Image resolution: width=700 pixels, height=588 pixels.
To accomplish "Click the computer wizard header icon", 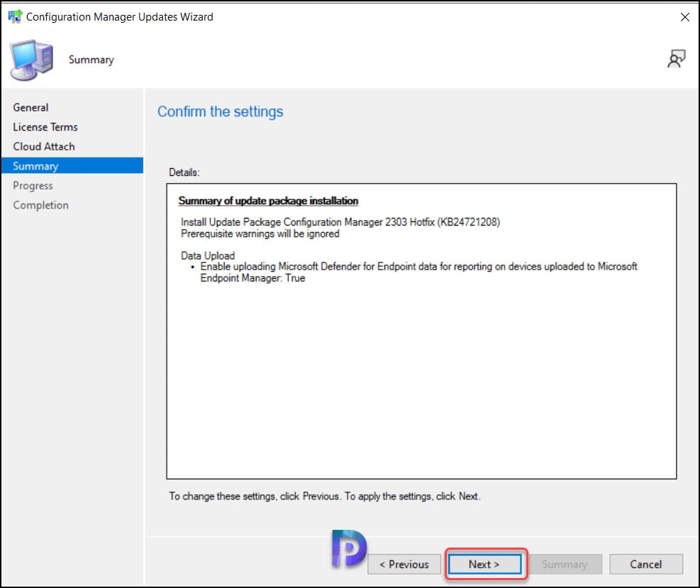I will [32, 60].
